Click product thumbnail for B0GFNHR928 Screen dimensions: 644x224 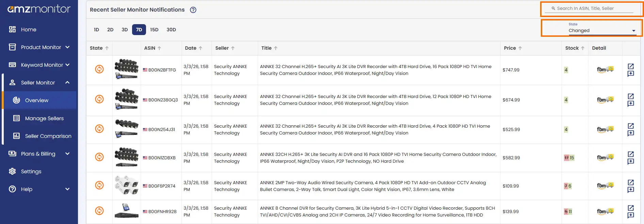click(x=126, y=211)
